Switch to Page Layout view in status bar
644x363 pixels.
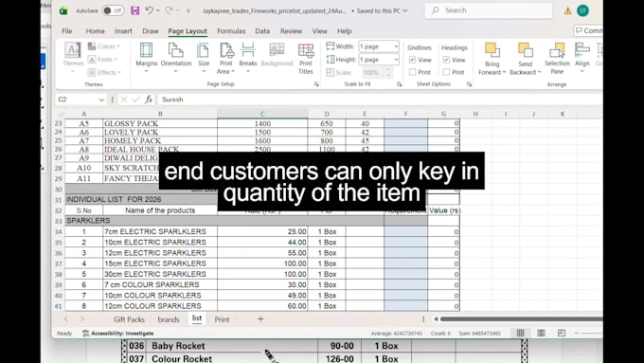point(541,333)
